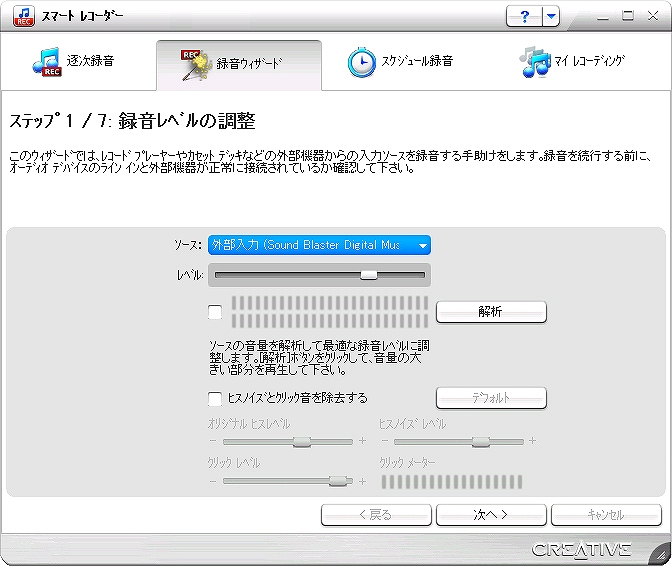The height and width of the screenshot is (566, 672).
Task: Enable ヒスノイズとクリック音を除去する checkbox
Action: (215, 398)
